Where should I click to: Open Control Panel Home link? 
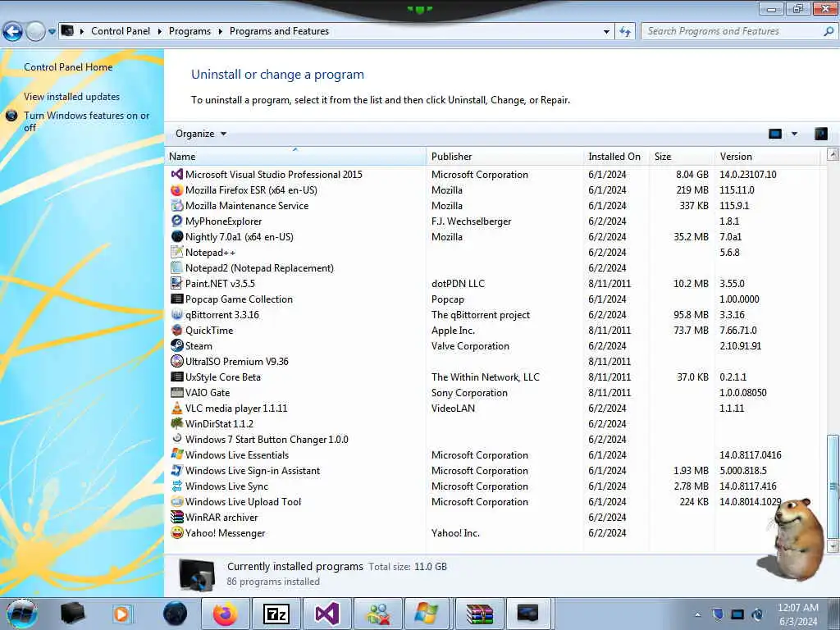[x=68, y=67]
